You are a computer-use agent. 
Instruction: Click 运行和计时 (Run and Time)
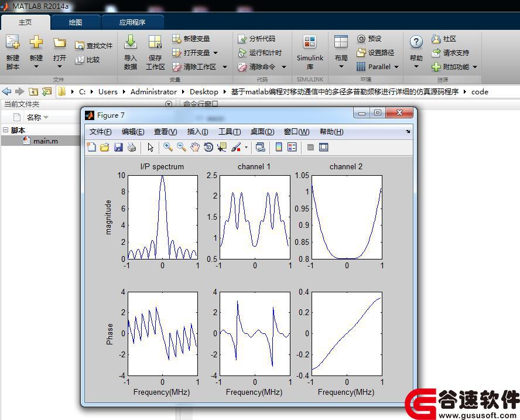259,53
